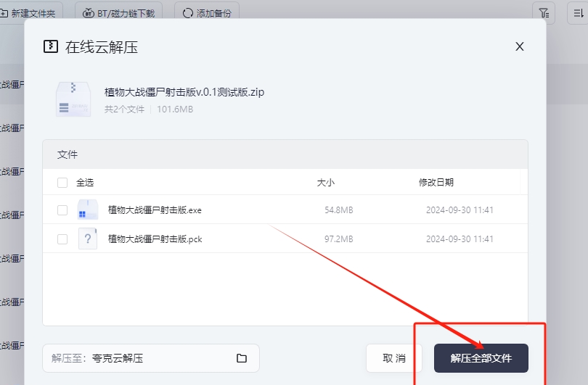Tick checkbox for 植物大战僵尸射击版.pck
588x385 pixels.
(x=62, y=239)
